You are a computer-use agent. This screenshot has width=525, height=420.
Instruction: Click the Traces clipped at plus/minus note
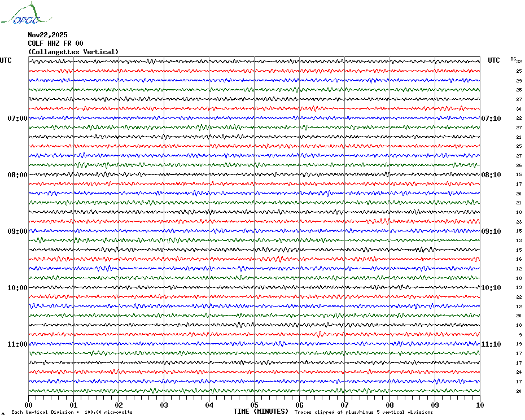pyautogui.click(x=364, y=412)
